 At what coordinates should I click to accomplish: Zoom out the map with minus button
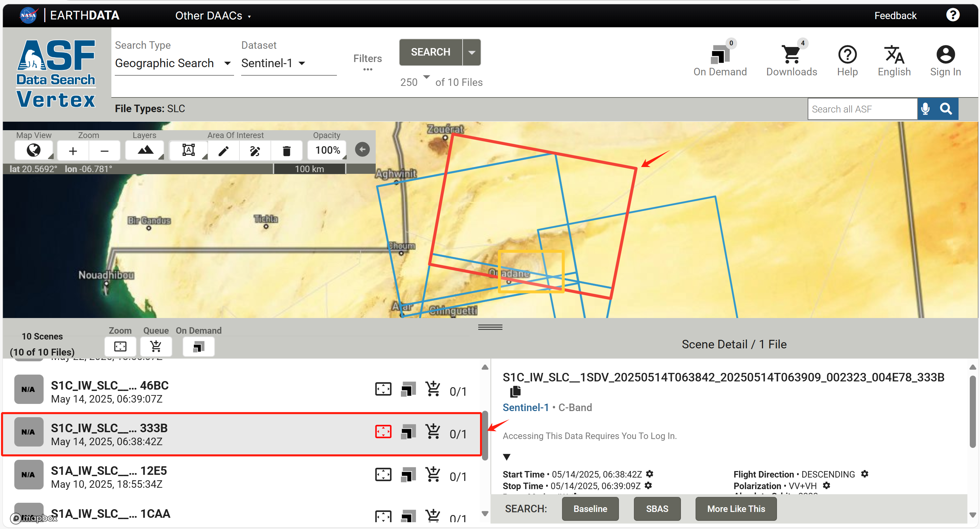click(x=105, y=151)
